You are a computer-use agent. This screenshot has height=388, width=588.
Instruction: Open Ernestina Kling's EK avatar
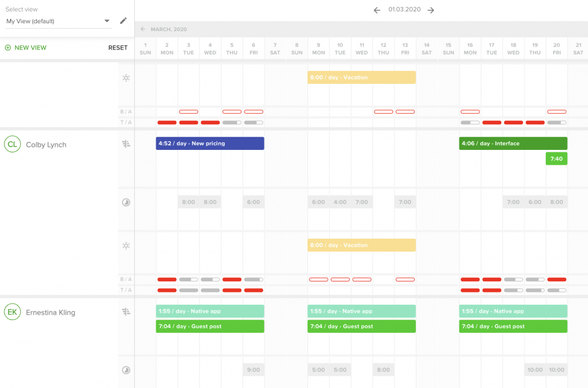pos(12,312)
